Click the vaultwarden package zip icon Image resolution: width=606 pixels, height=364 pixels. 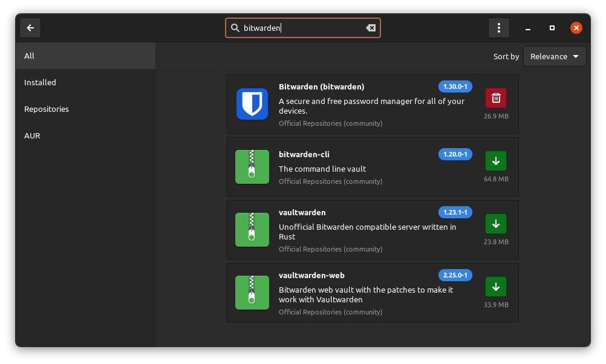point(252,230)
